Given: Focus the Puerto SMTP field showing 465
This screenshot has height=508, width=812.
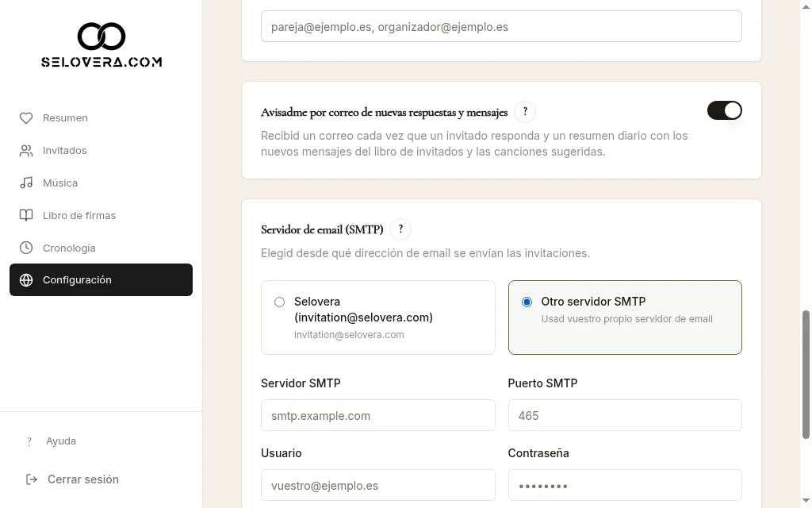Looking at the screenshot, I should click(625, 415).
